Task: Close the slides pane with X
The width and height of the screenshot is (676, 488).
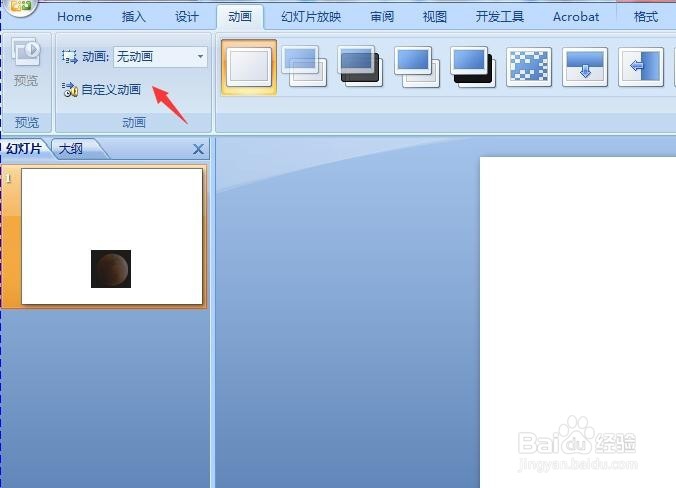Action: [x=198, y=149]
